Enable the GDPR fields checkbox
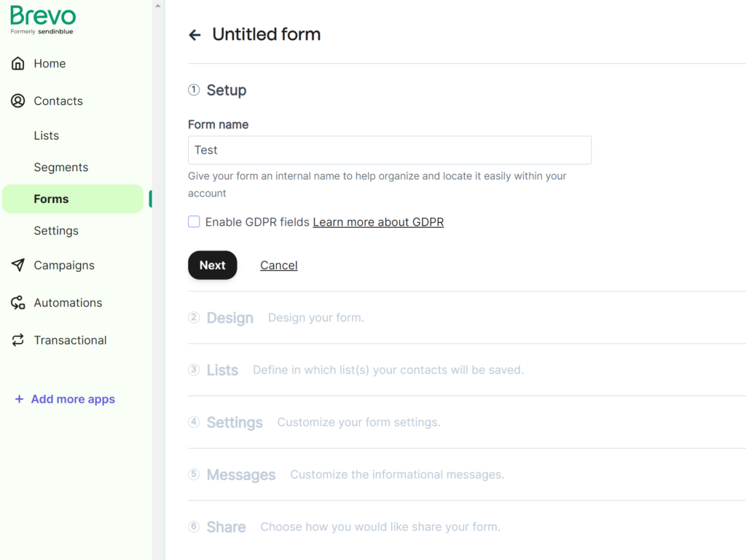The width and height of the screenshot is (746, 560). pyautogui.click(x=194, y=221)
